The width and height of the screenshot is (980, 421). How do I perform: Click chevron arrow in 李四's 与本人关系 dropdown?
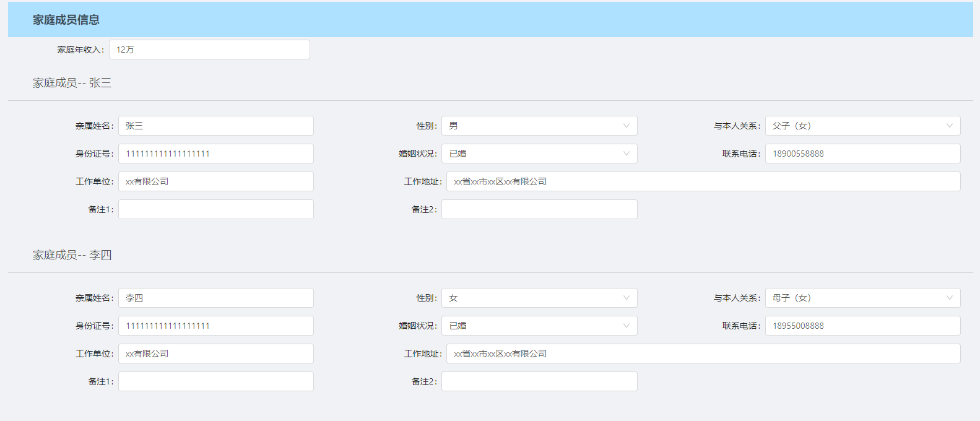coord(949,298)
